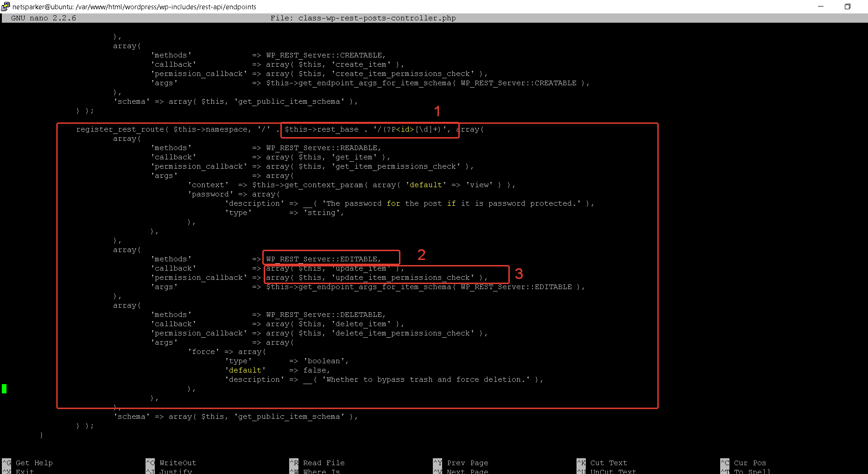The height and width of the screenshot is (474, 868).
Task: Click the register_rest_route function name
Action: pos(120,129)
